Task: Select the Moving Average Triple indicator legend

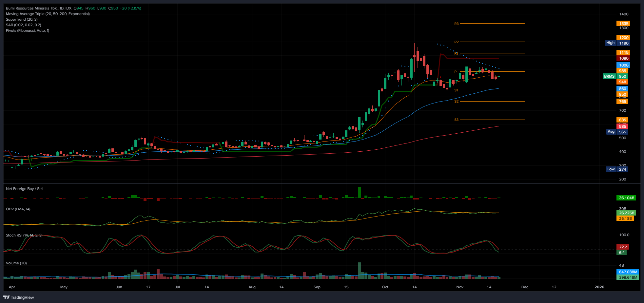Action: (x=48, y=14)
